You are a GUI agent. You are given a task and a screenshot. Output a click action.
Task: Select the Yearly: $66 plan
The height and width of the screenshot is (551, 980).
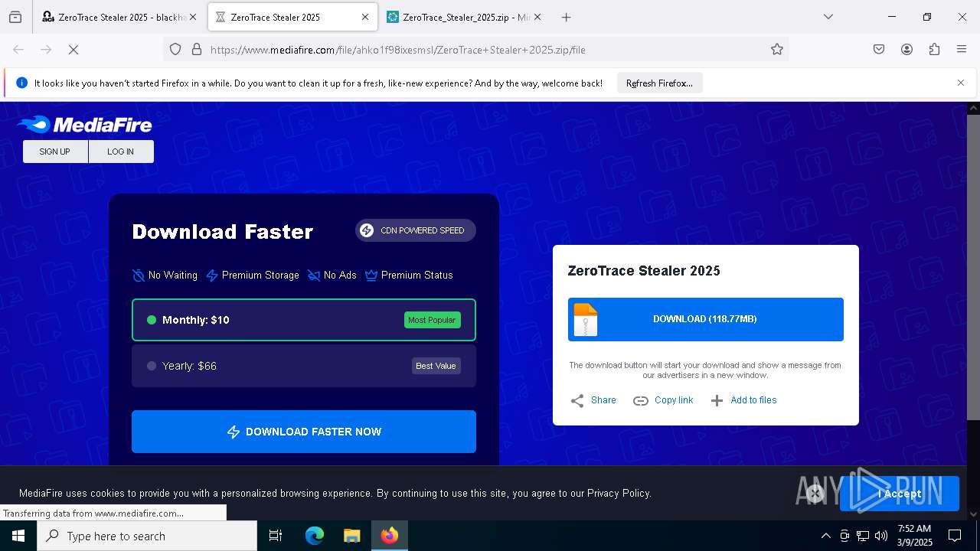pyautogui.click(x=304, y=366)
